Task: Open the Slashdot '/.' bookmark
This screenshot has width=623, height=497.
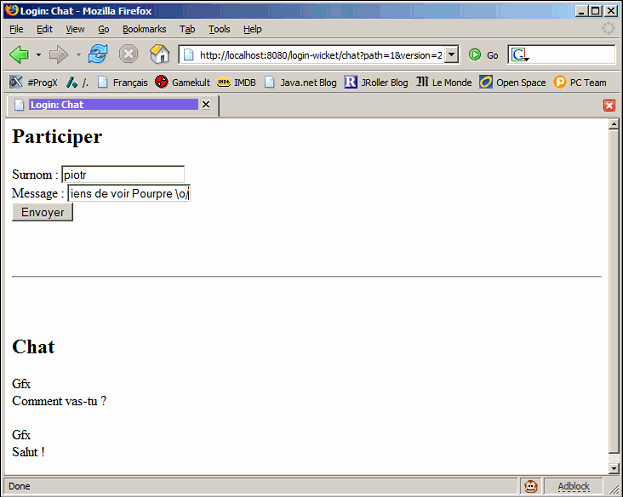Action: click(77, 82)
